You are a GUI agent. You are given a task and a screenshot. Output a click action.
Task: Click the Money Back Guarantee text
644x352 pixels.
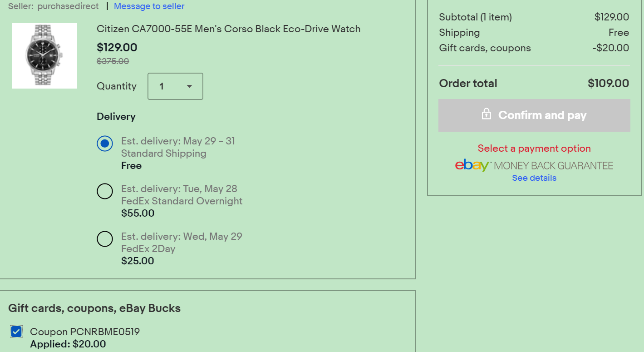click(554, 166)
